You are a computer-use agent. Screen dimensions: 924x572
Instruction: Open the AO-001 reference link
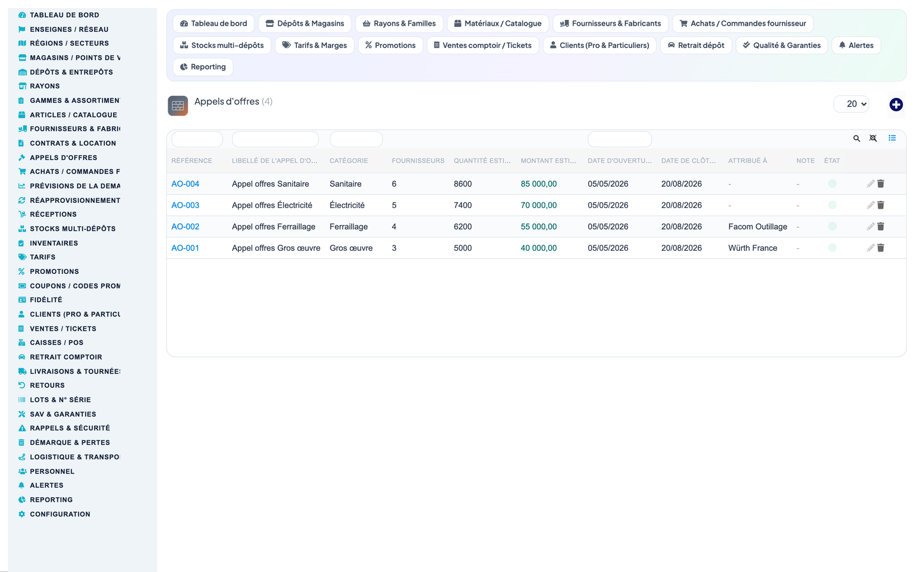[x=185, y=248]
